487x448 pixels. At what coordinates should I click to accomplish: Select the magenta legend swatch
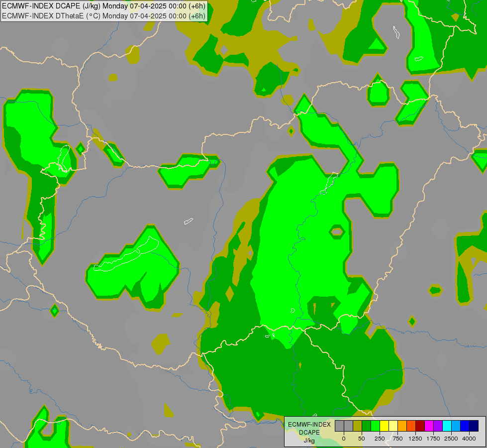[x=429, y=426]
